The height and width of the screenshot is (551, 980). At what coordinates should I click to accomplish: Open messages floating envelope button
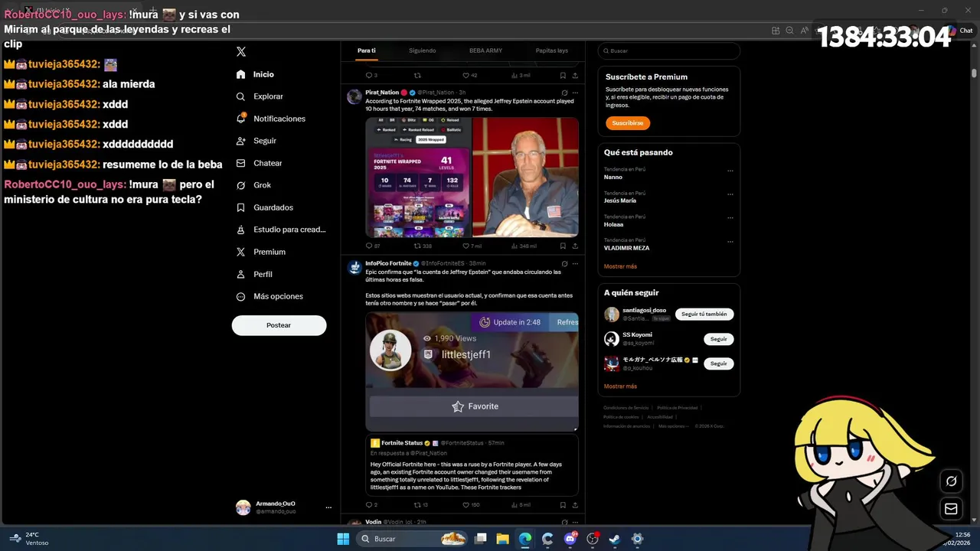point(951,509)
